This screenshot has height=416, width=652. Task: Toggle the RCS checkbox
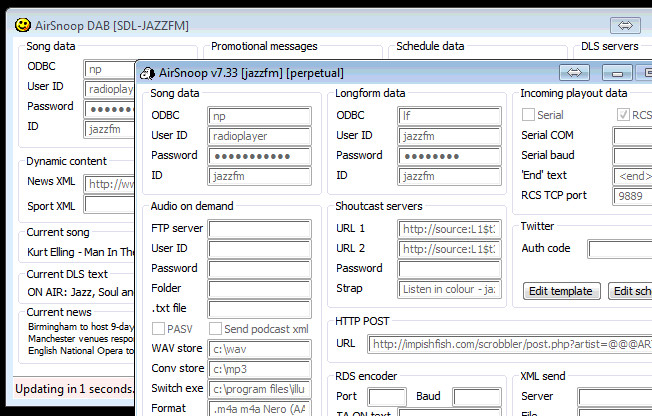click(x=623, y=115)
